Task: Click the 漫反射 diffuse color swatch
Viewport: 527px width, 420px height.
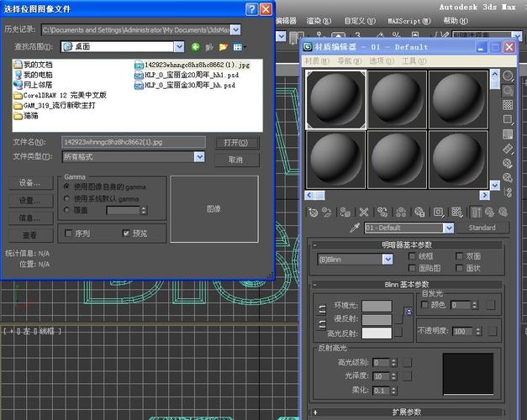Action: 377,319
